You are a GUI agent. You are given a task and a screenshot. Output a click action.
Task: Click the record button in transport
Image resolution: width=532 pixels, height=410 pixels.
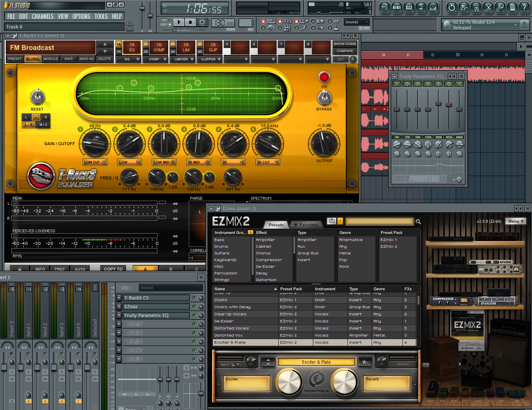202,22
